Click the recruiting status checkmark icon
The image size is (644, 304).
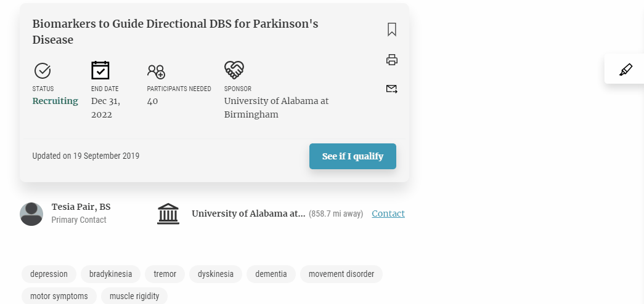point(42,70)
